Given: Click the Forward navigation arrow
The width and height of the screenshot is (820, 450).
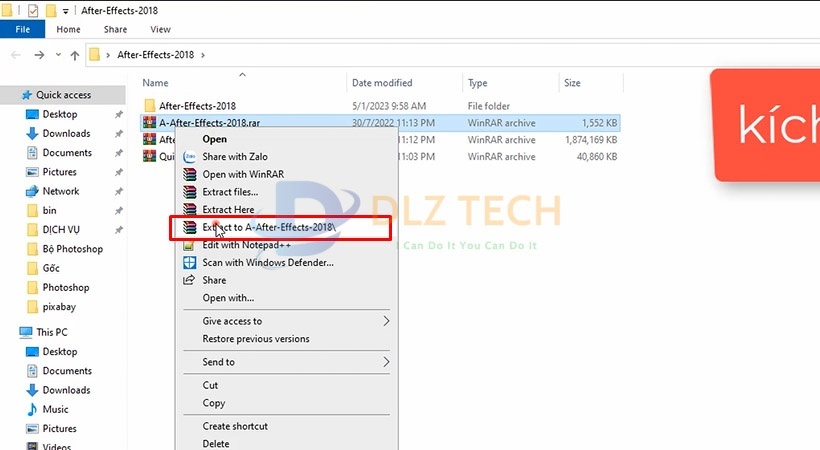Looking at the screenshot, I should point(39,55).
